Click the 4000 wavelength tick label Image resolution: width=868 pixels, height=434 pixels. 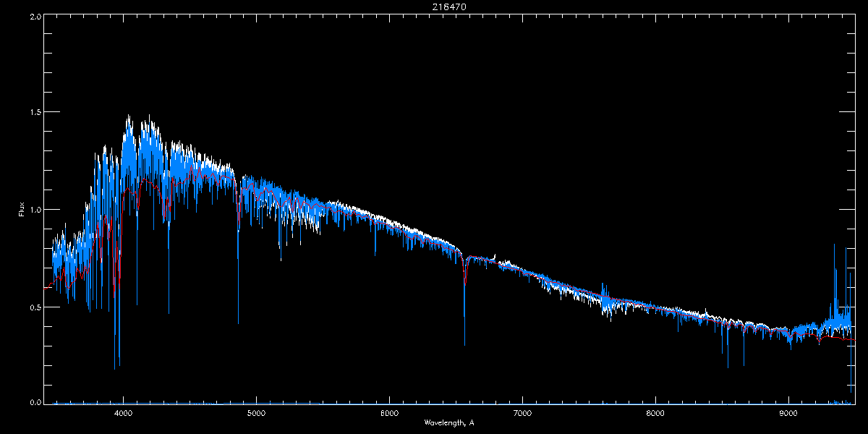[x=123, y=413]
